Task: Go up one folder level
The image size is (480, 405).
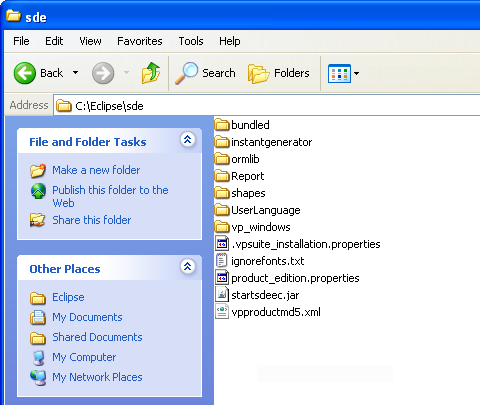Action: pos(151,73)
